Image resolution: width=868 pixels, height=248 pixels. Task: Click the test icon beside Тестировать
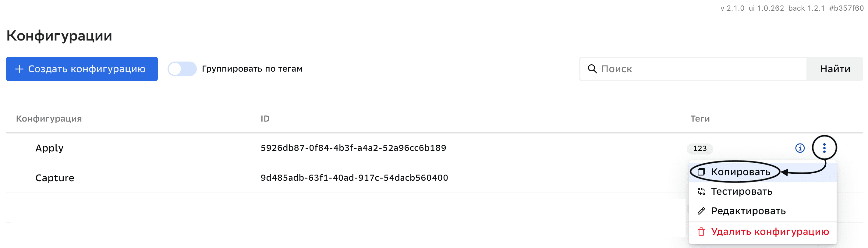click(x=701, y=191)
